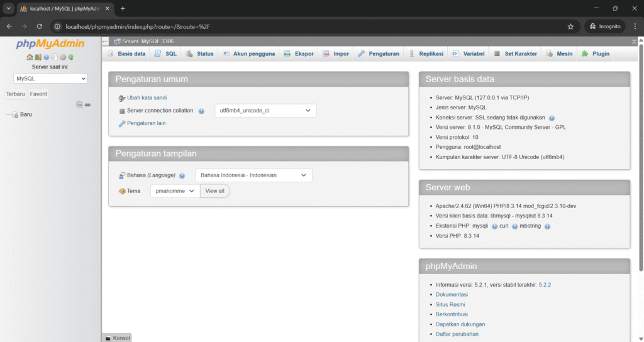Open a new browser tab
The image size is (644, 342).
click(x=123, y=8)
